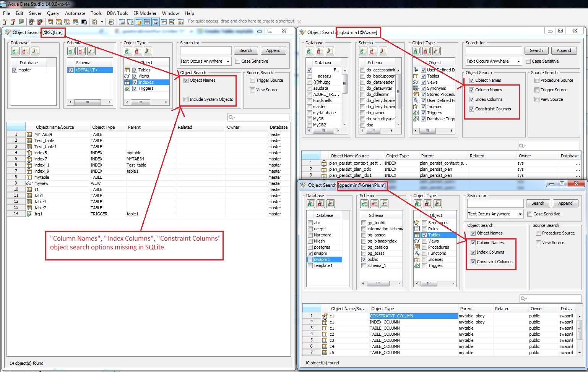Viewport: 588px width, 372px height.
Task: Select all object types in SQLite window
Action: (x=128, y=51)
